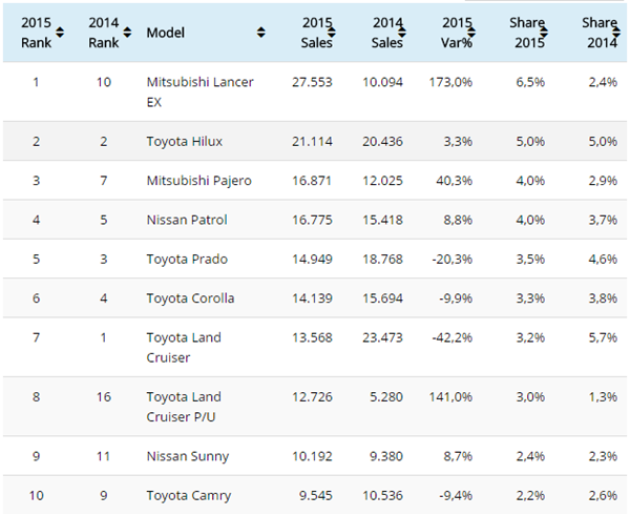Open the Mitsubishi Lancer EX link
Viewport: 630px width, 515px height.
200,92
